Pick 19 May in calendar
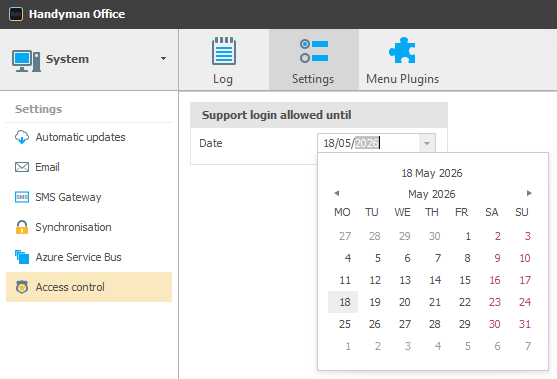Viewport: 557px width, 379px height. pos(375,302)
